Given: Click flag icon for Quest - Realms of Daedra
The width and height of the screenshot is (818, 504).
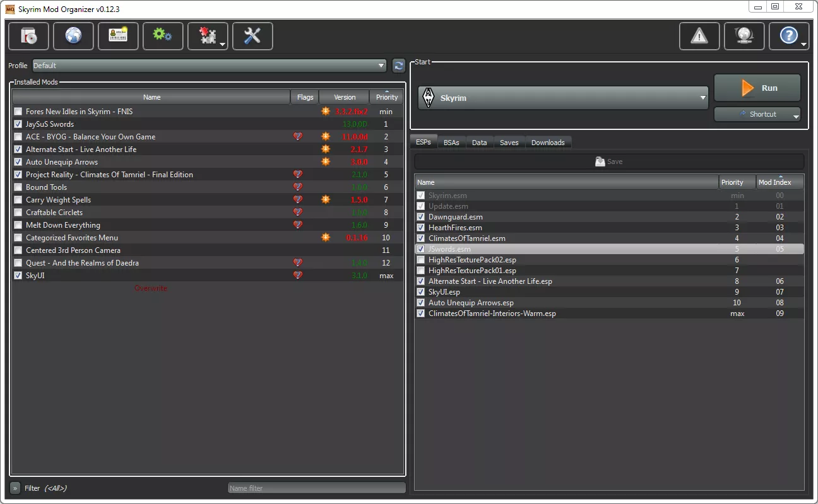Looking at the screenshot, I should tap(298, 262).
